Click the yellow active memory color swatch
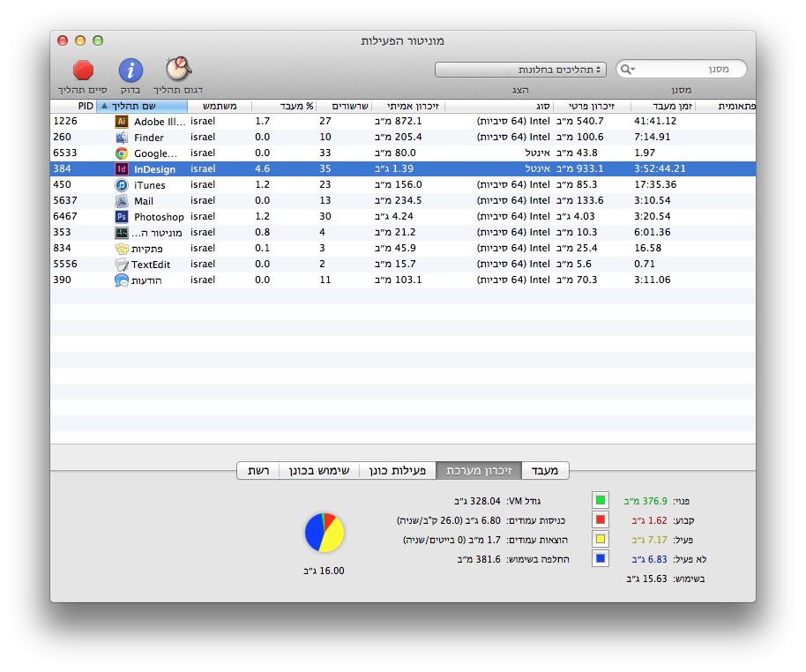Screen dimensions: 806x672 601,540
